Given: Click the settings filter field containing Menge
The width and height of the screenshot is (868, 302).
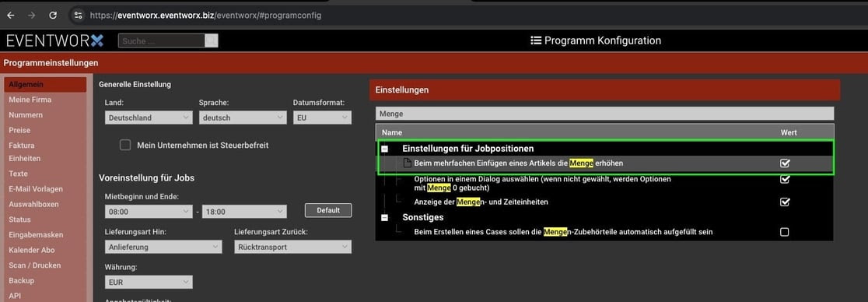Looking at the screenshot, I should point(604,114).
